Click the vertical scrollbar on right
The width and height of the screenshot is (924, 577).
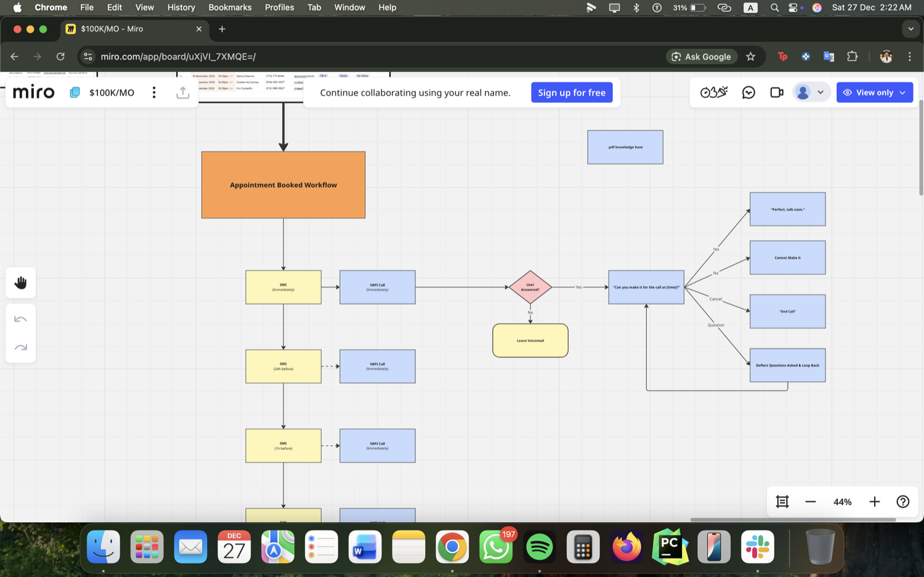(921, 147)
